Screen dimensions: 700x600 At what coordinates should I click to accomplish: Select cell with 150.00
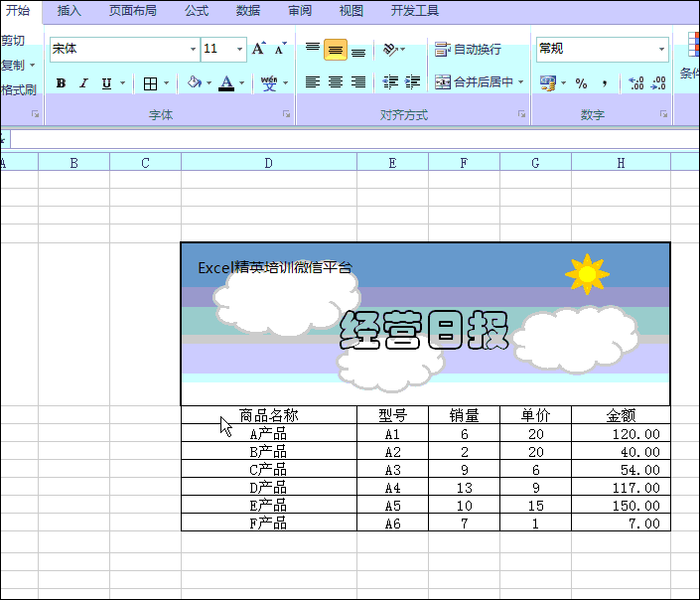pos(621,505)
